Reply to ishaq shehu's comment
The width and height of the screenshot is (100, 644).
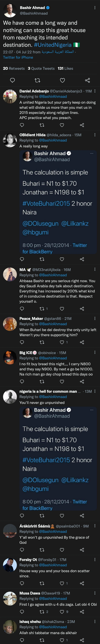[x=22, y=640]
